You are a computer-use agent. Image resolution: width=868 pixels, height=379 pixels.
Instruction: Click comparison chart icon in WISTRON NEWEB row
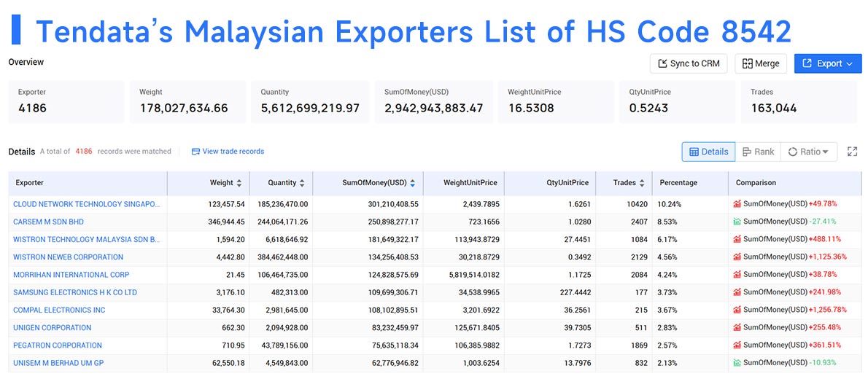[737, 257]
